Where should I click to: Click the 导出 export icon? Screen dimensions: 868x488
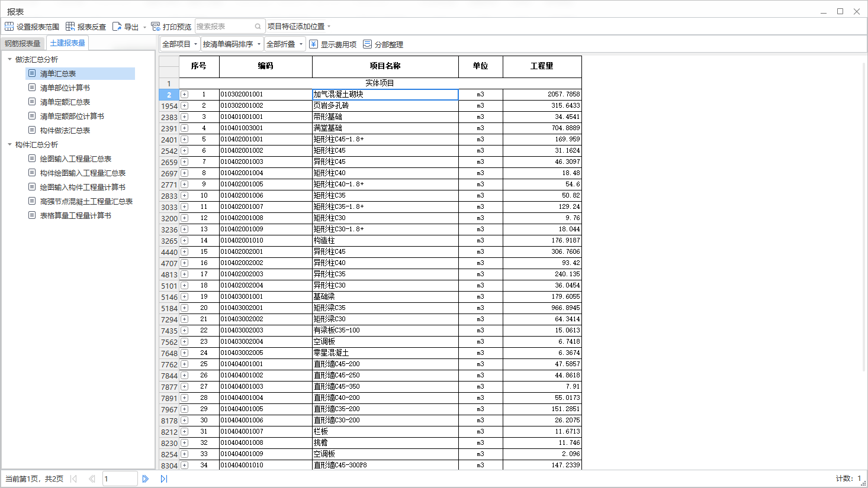(117, 27)
